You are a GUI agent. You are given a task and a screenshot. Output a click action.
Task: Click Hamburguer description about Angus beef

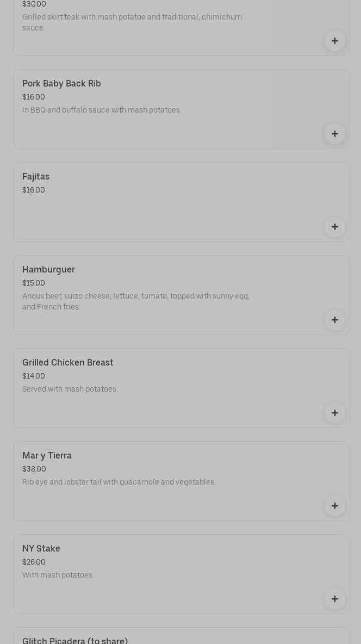136,301
